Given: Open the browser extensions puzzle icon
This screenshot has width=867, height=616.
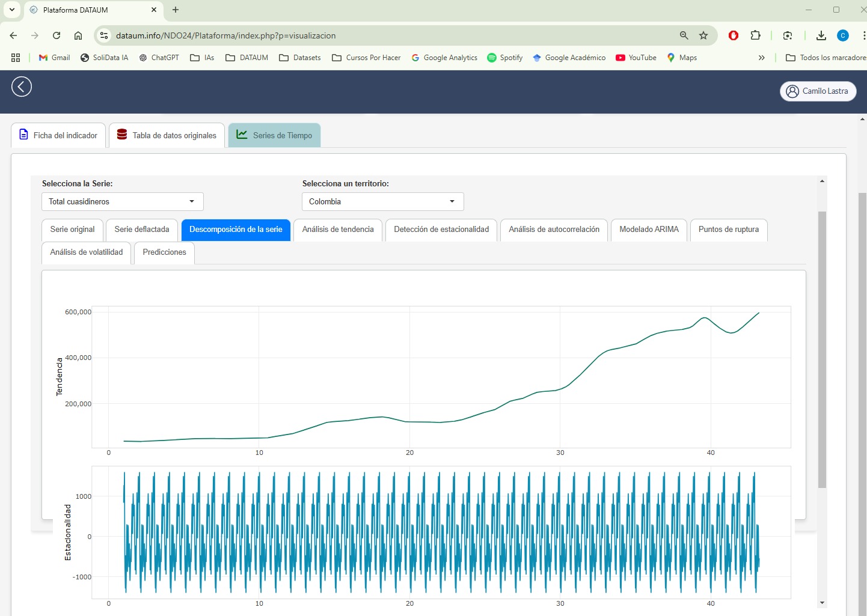Looking at the screenshot, I should tap(756, 35).
